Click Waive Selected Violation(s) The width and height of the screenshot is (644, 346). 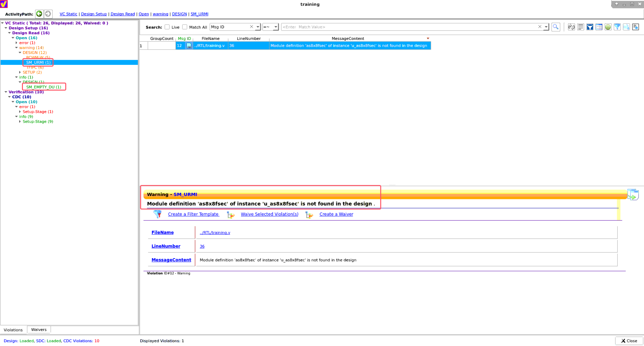(x=269, y=214)
